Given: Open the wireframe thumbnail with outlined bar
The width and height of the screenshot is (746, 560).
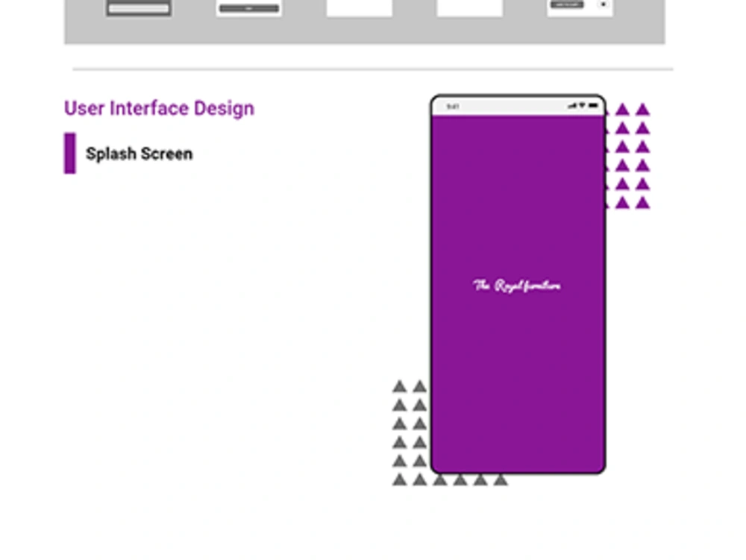Looking at the screenshot, I should pos(139,8).
